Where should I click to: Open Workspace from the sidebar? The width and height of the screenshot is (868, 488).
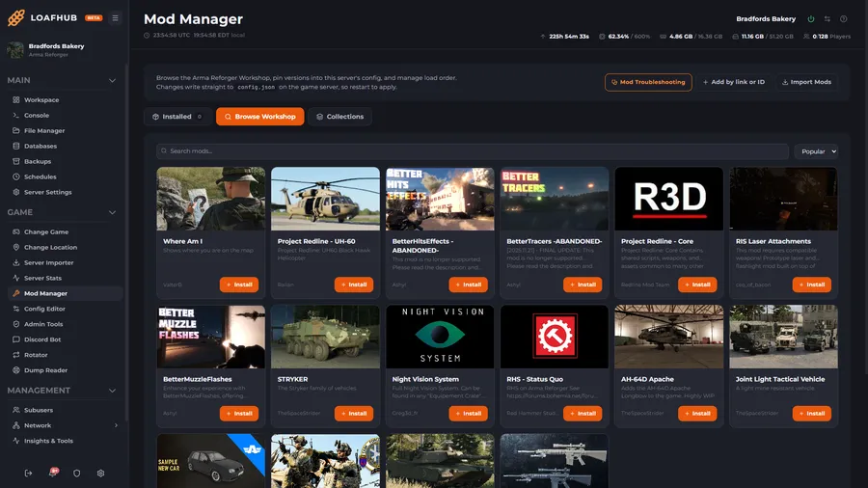65,100
